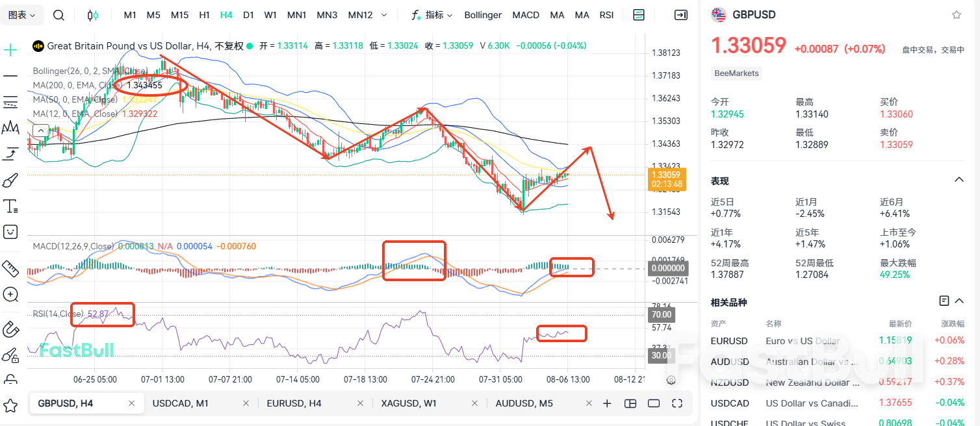Click the zoom-in magnifier tool

pos(10,295)
